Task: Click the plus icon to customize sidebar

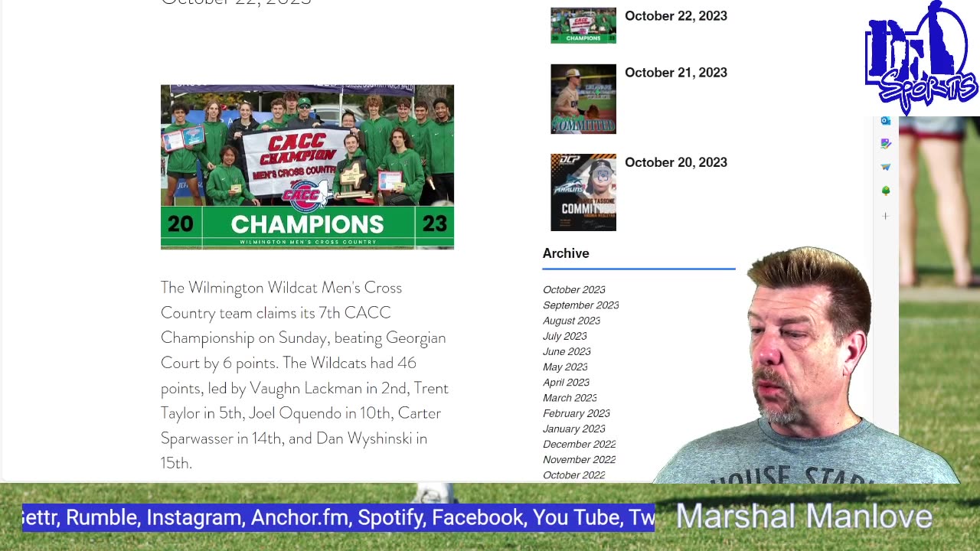Action: pos(885,217)
